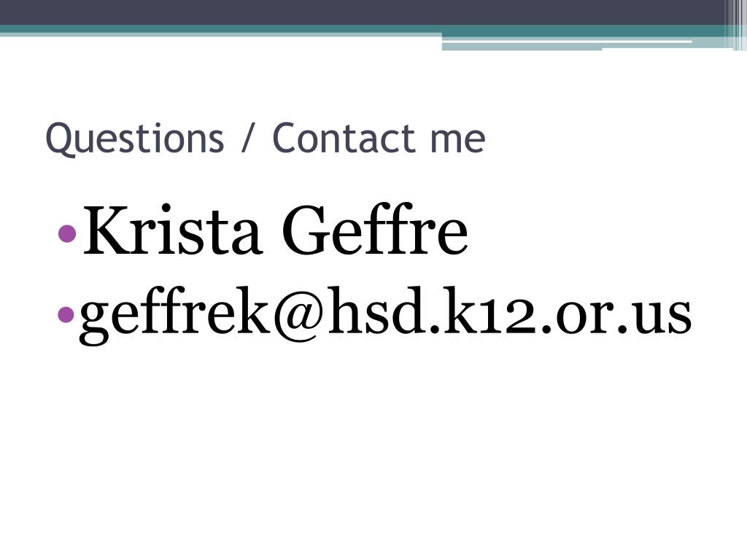Click the slide title Questions / Contact me
Screen dimensions: 747x560
click(x=265, y=138)
